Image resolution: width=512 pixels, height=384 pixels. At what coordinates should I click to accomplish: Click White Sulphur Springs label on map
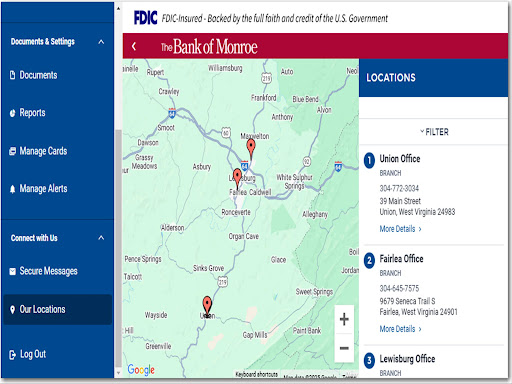coord(294,182)
